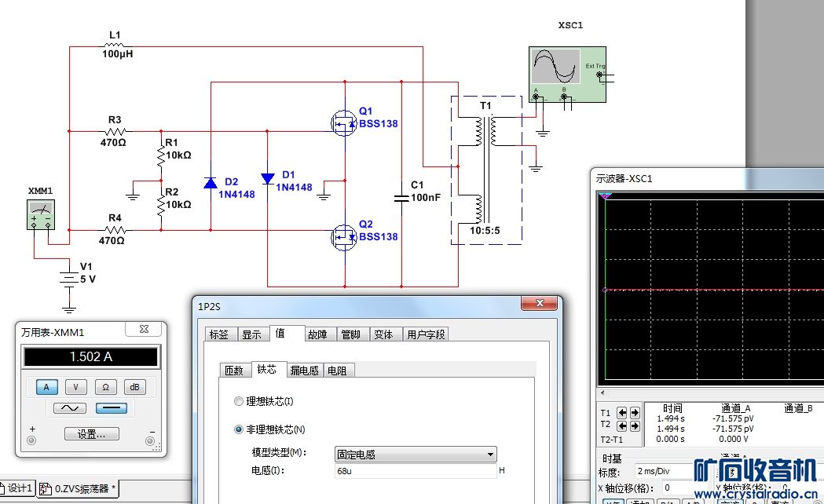Click oscilloscope horizontal scroll left arrow
The height and width of the screenshot is (504, 824).
coord(602,393)
